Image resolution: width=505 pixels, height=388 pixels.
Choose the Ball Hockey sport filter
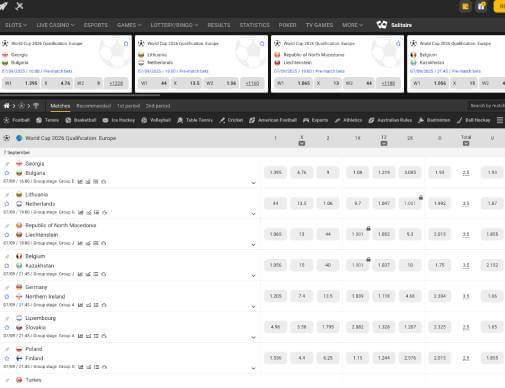473,120
